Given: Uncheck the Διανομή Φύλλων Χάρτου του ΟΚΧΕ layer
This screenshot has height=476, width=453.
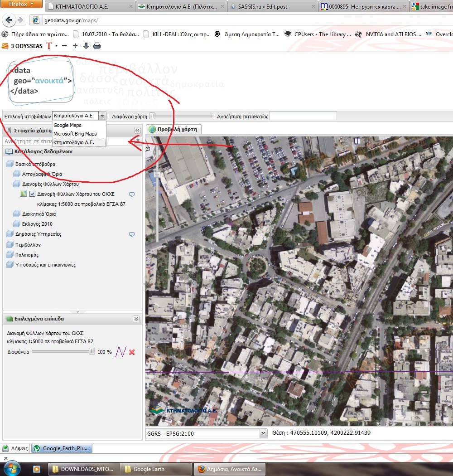Looking at the screenshot, I should pos(32,194).
